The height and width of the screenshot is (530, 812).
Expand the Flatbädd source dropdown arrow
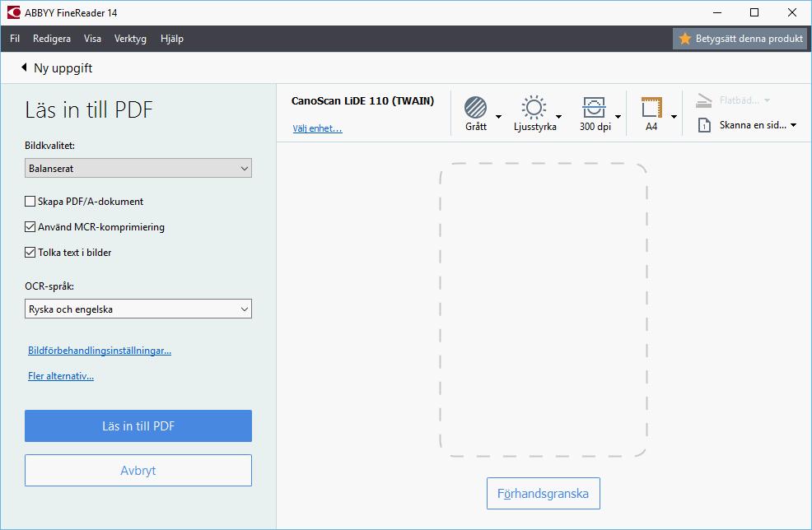click(x=767, y=100)
